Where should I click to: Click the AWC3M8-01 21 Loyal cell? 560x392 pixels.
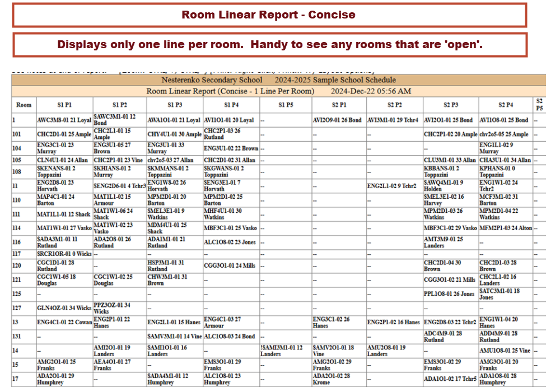pyautogui.click(x=64, y=120)
